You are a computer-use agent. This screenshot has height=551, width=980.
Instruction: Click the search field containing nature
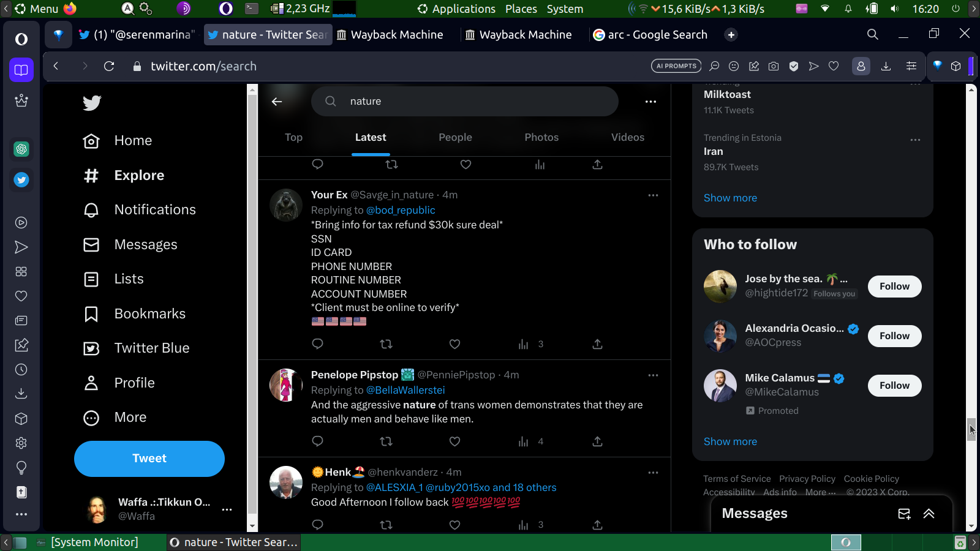click(465, 102)
